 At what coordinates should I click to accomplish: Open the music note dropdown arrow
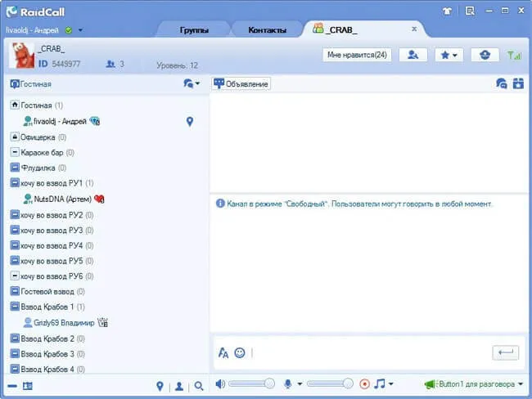(x=391, y=384)
